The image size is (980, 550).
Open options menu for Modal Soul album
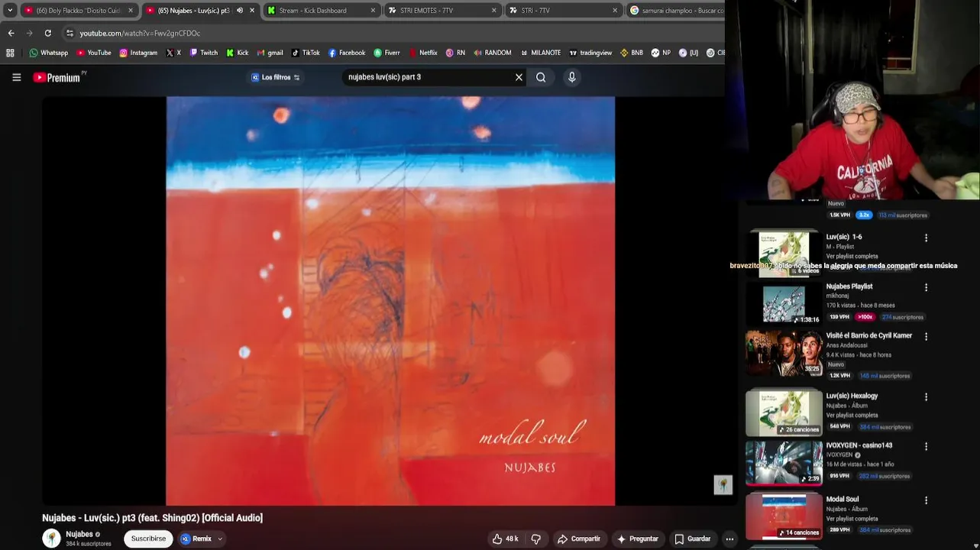(x=926, y=500)
